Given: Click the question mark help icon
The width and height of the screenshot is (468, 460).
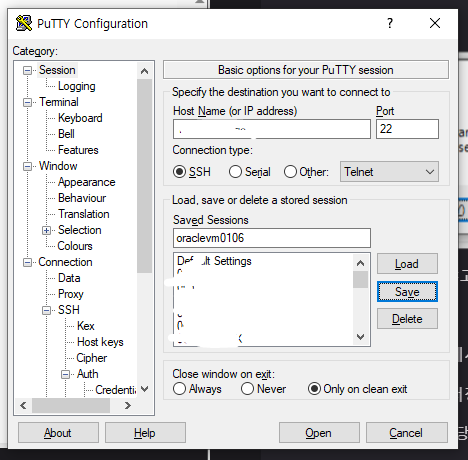Looking at the screenshot, I should click(x=390, y=23).
